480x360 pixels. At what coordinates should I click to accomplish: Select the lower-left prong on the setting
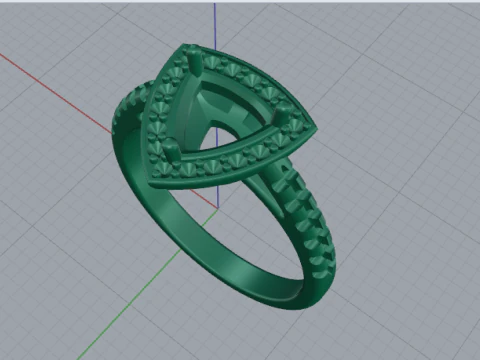click(172, 150)
